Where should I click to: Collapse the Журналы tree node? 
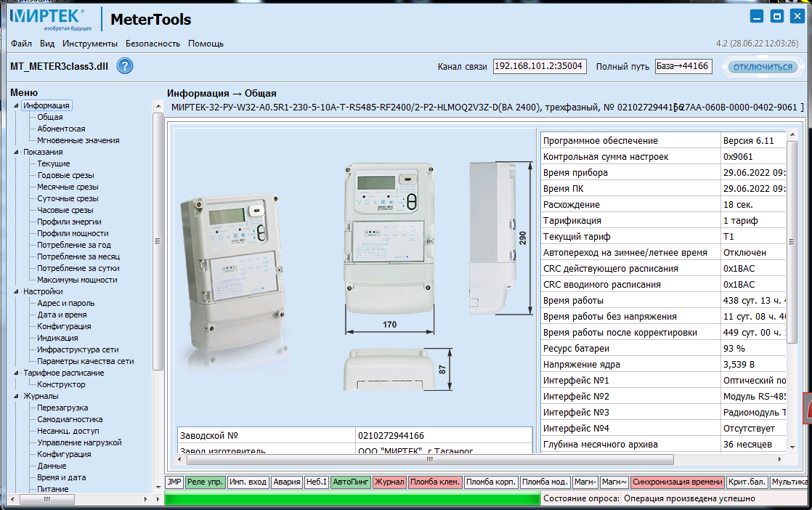tap(17, 397)
